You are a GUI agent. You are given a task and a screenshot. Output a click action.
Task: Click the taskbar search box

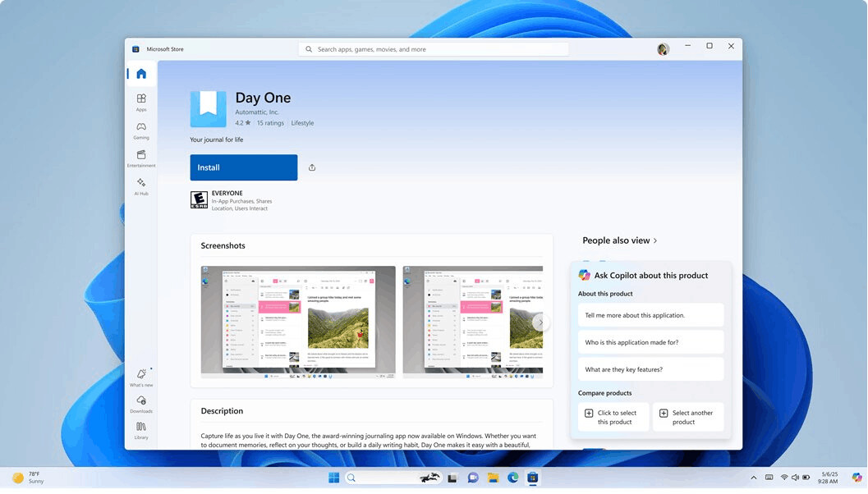[393, 478]
